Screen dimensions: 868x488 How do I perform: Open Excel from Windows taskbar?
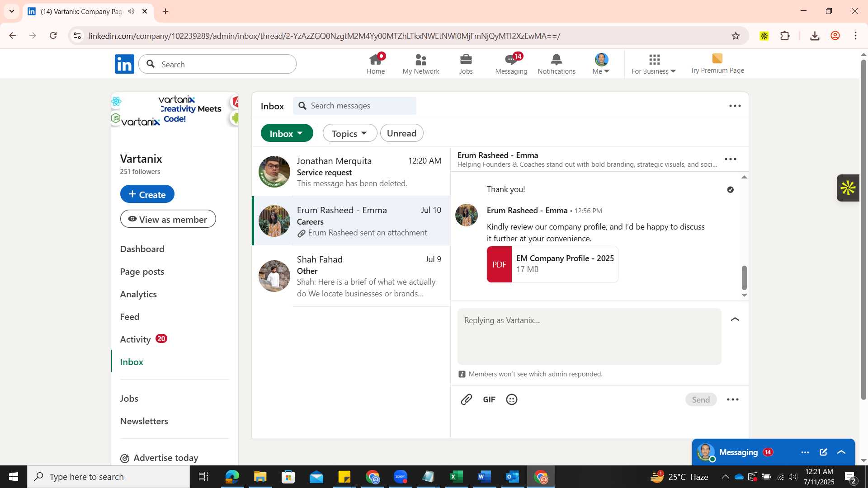[456, 477]
